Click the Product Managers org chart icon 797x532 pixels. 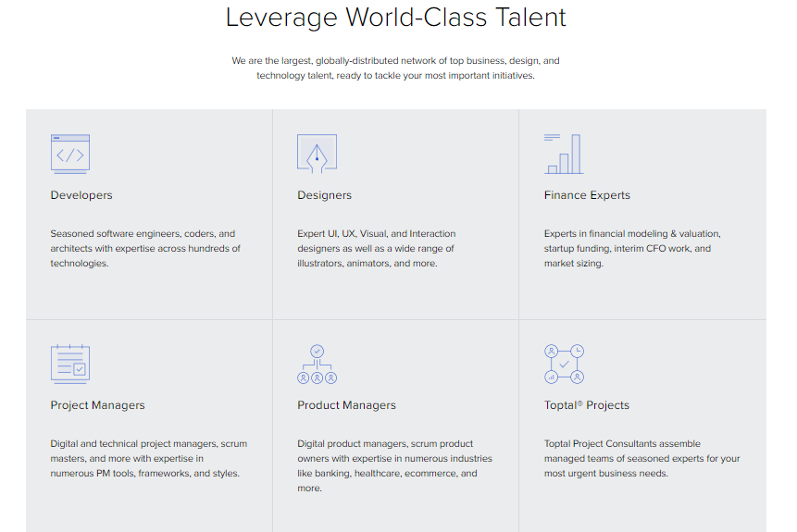[318, 364]
